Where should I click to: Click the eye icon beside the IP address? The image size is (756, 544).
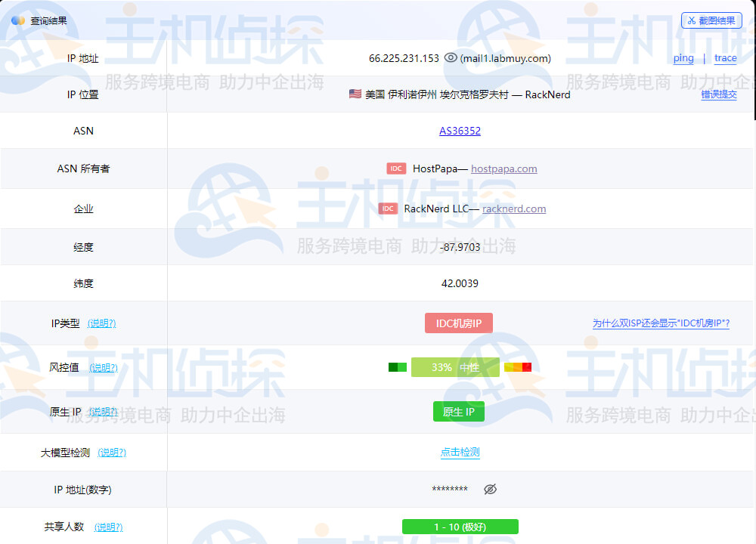451,57
